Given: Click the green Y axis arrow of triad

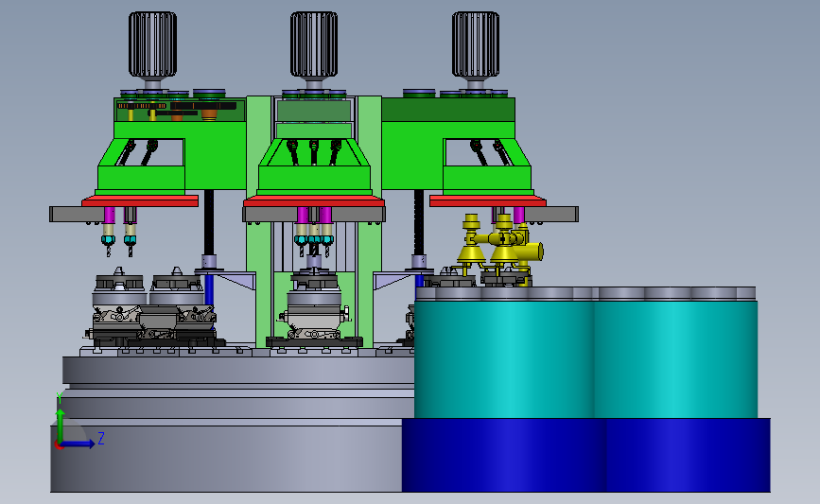Looking at the screenshot, I should tap(61, 426).
